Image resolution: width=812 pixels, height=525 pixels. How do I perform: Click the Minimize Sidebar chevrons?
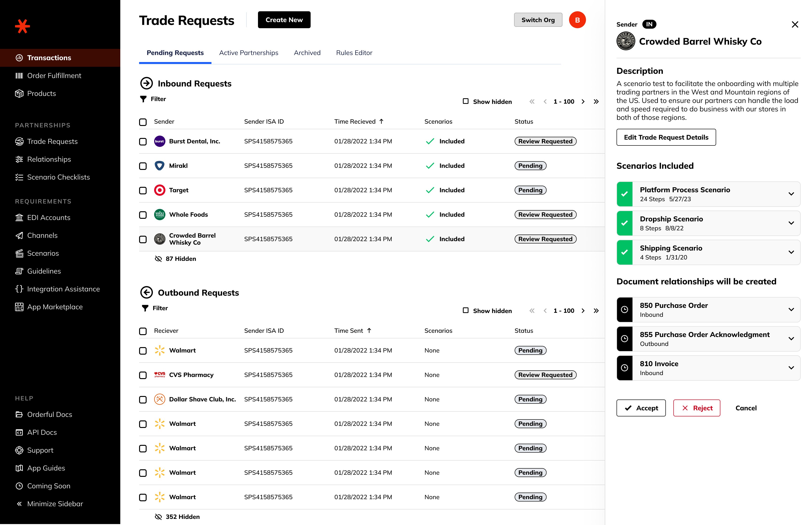(20, 504)
